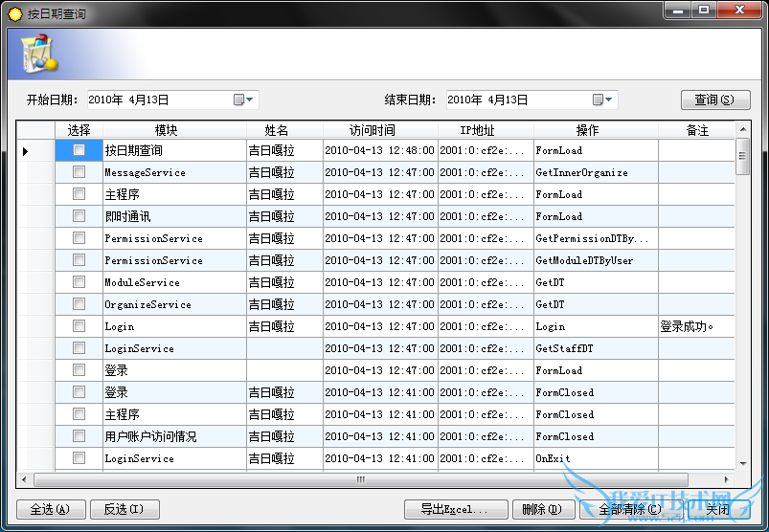This screenshot has width=769, height=532.
Task: Click the 登录成功。 remark cell
Action: click(696, 326)
